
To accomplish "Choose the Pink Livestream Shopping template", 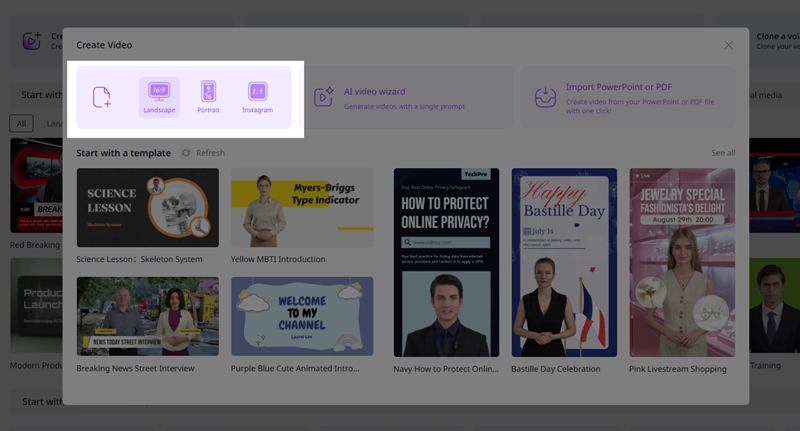I will click(x=682, y=262).
